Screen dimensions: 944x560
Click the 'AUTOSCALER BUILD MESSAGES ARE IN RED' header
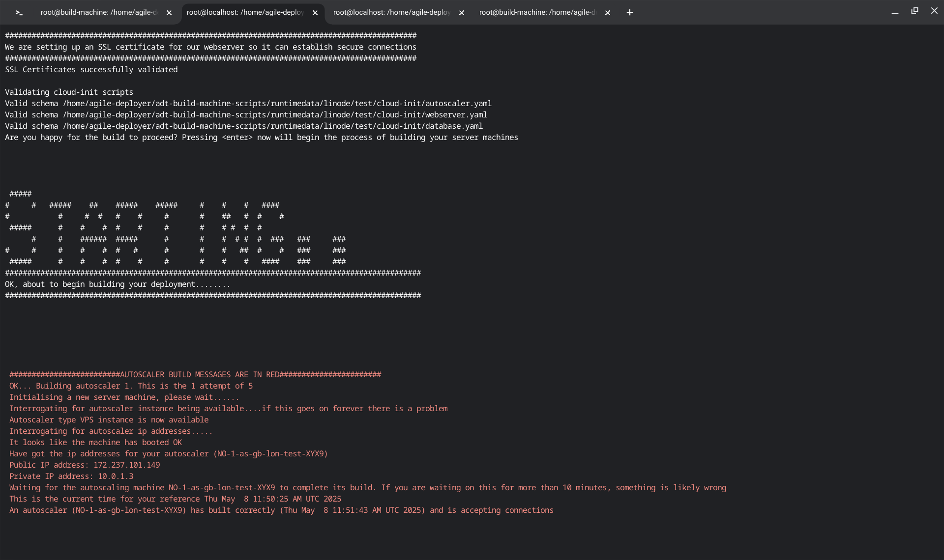tap(199, 375)
